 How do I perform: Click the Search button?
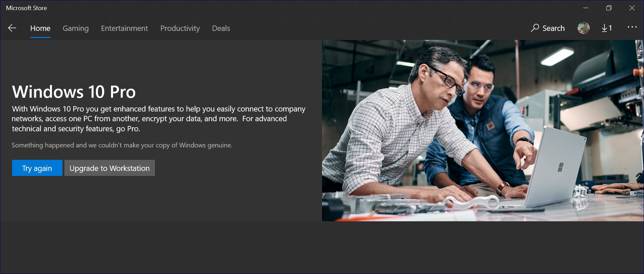(x=548, y=28)
